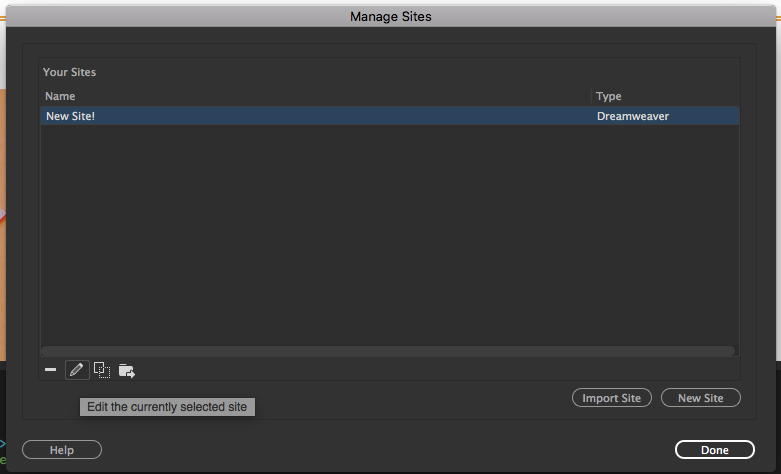Click the orange document area behind the dialog
This screenshot has width=781, height=474.
pyautogui.click(x=2, y=224)
